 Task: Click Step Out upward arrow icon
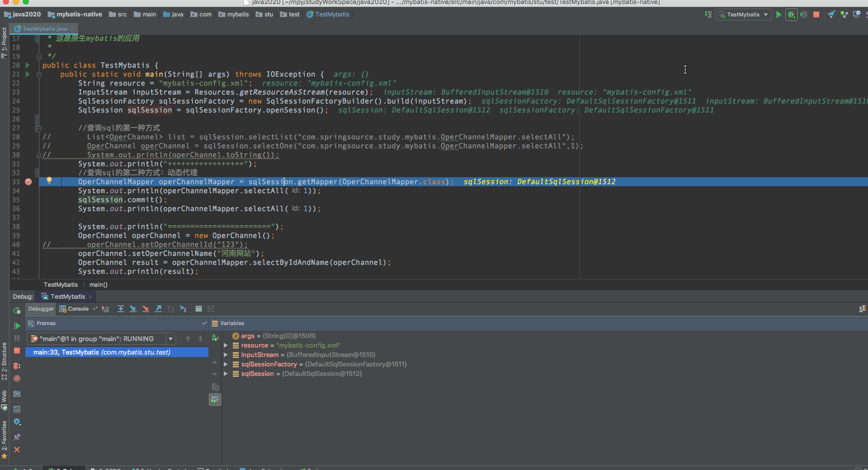tap(158, 309)
